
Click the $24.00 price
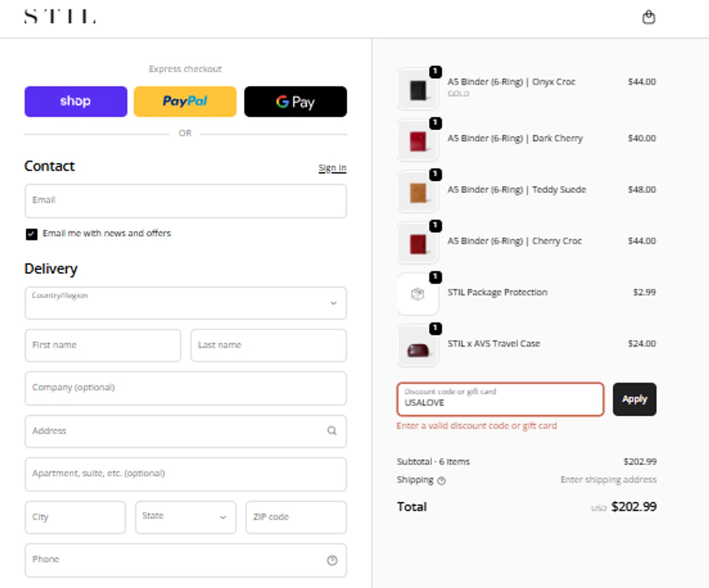641,343
